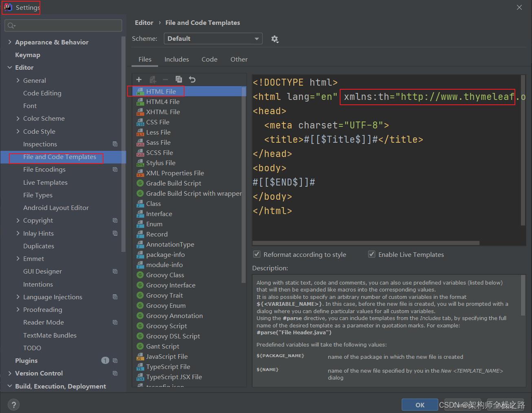Expand Appearance & Behavior section
Screen dimensions: 532x413
[10, 42]
